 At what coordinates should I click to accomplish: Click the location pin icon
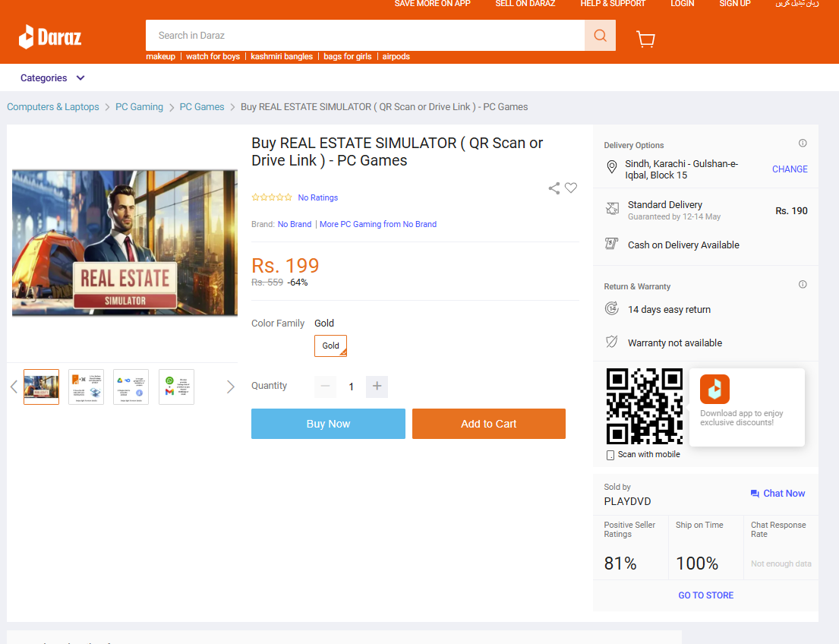pos(611,167)
